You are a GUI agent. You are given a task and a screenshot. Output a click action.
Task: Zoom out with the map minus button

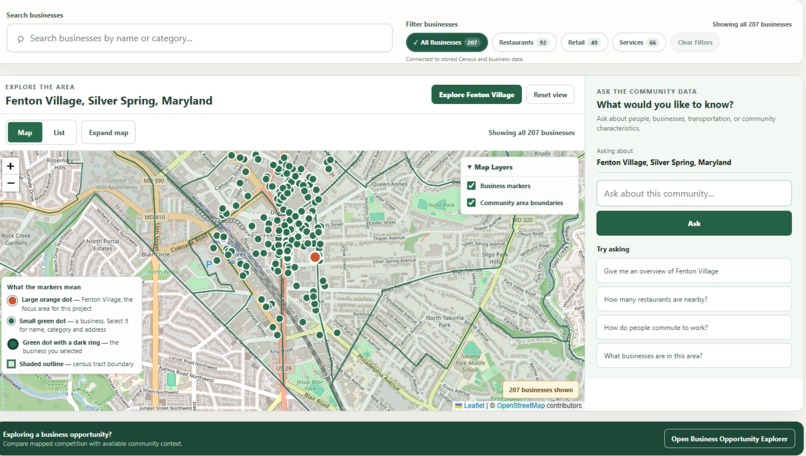tap(11, 184)
